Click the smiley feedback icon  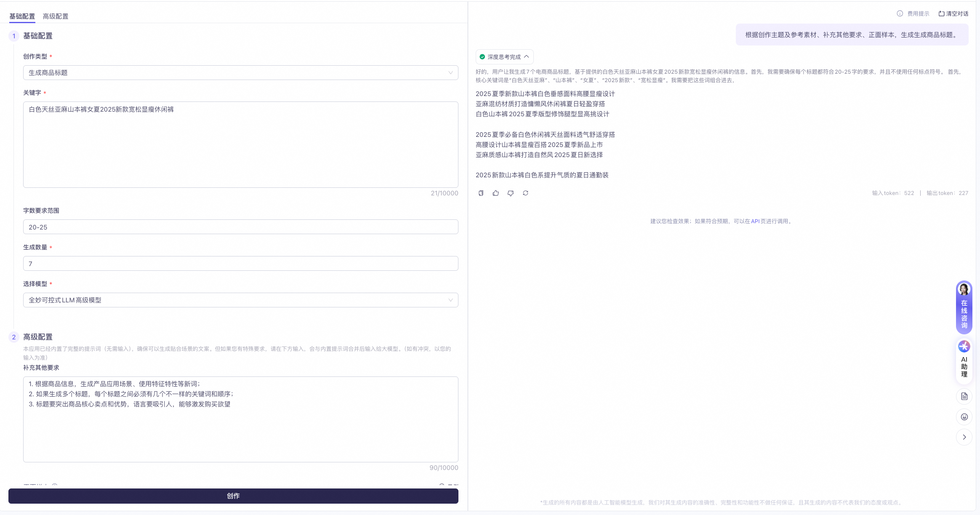(964, 417)
